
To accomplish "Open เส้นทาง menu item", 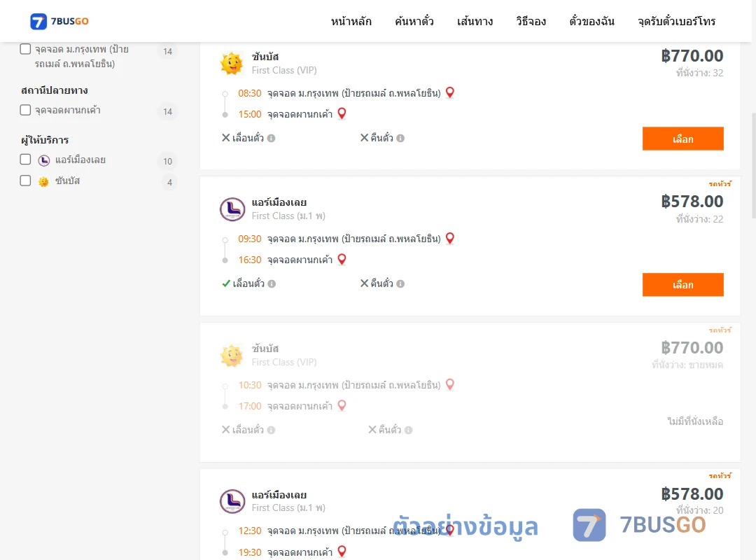I will [475, 21].
